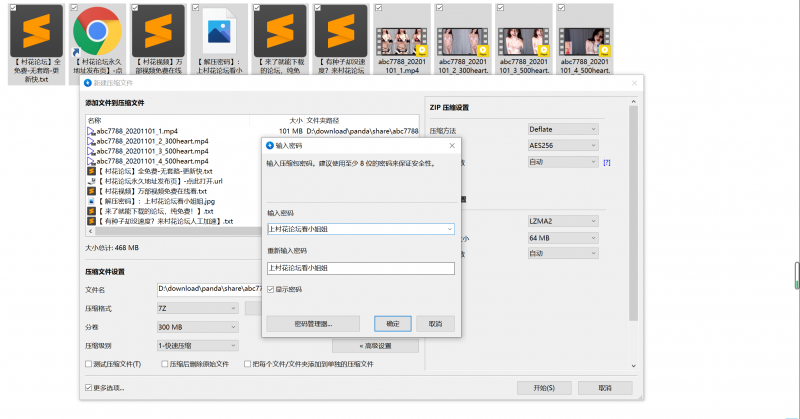Click the [?] help link beside 自动
The image size is (800, 419).
pos(606,162)
